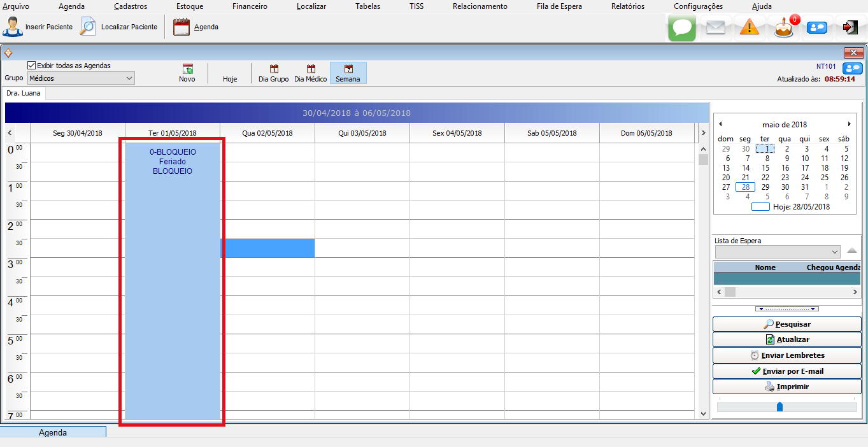Viewport: 868px width, 447px height.
Task: Open Localizar Paciente search icon
Action: (x=88, y=27)
